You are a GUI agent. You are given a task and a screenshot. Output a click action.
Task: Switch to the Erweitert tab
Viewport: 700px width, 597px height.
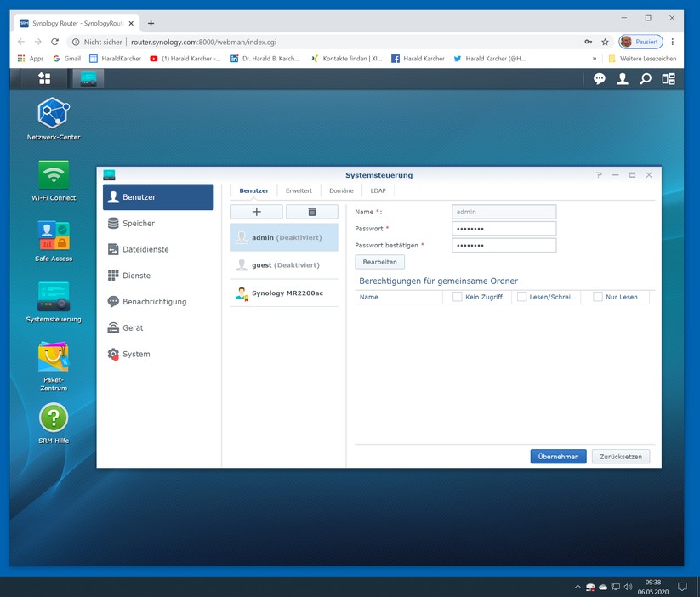[299, 190]
